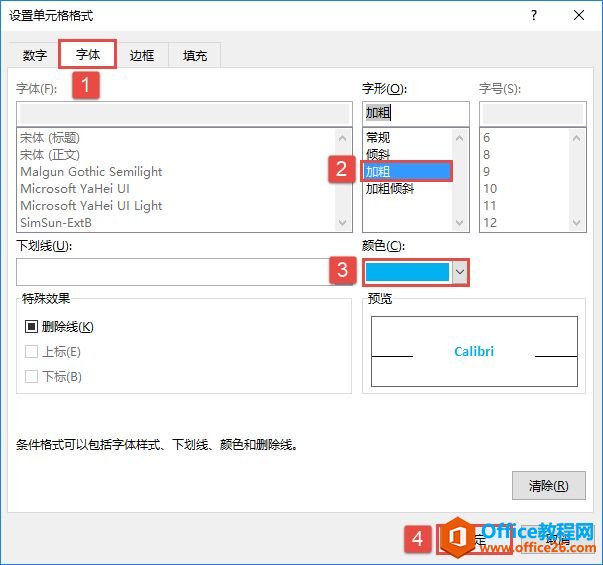
Task: Click the 字形 text field containing 加粗
Action: (416, 113)
